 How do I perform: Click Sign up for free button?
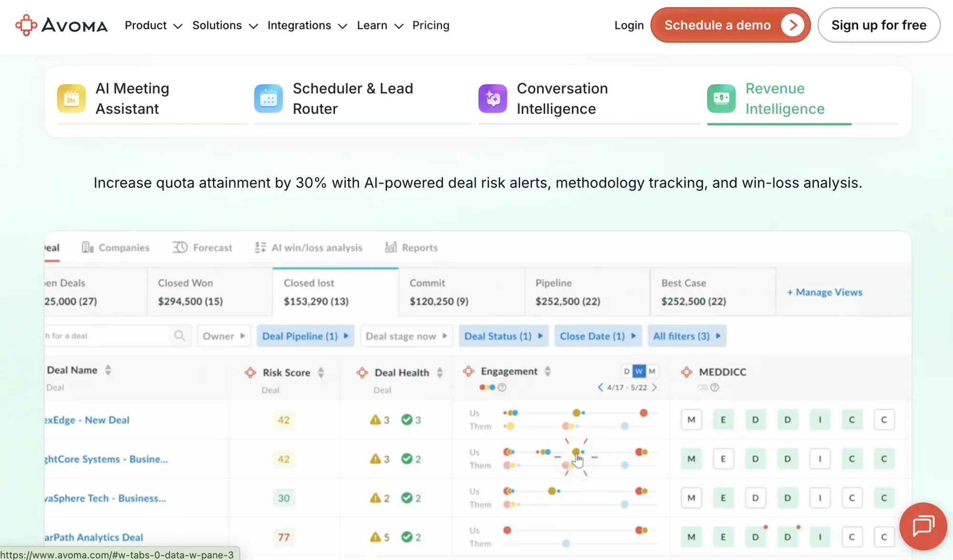879,25
